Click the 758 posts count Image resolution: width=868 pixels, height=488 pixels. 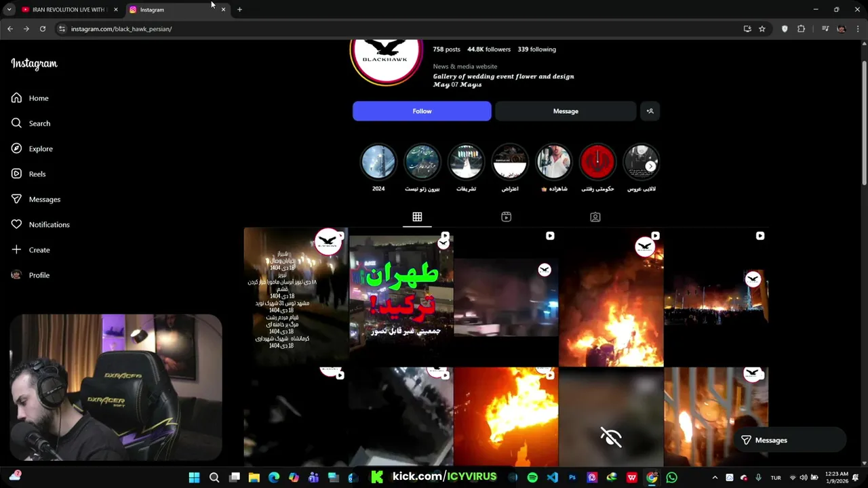[446, 49]
